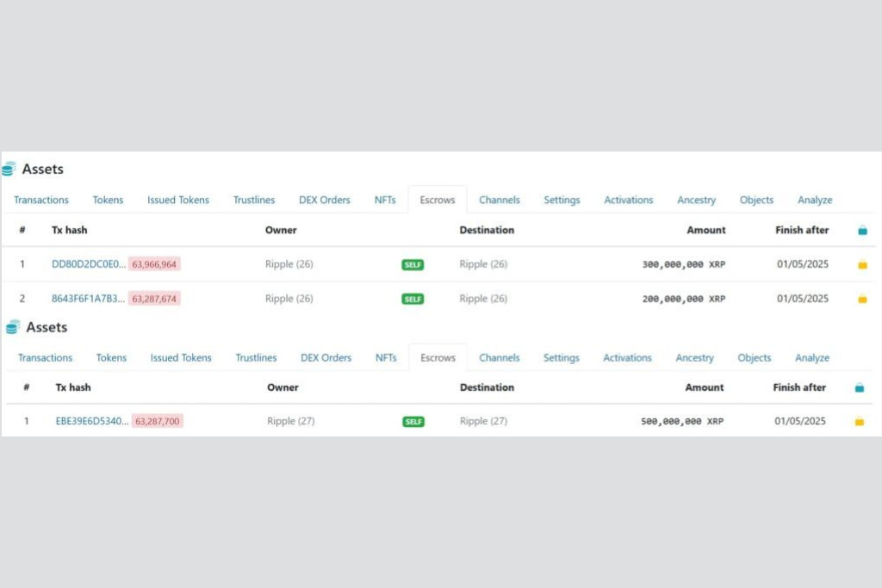Click Finish after header in upper table

[802, 230]
